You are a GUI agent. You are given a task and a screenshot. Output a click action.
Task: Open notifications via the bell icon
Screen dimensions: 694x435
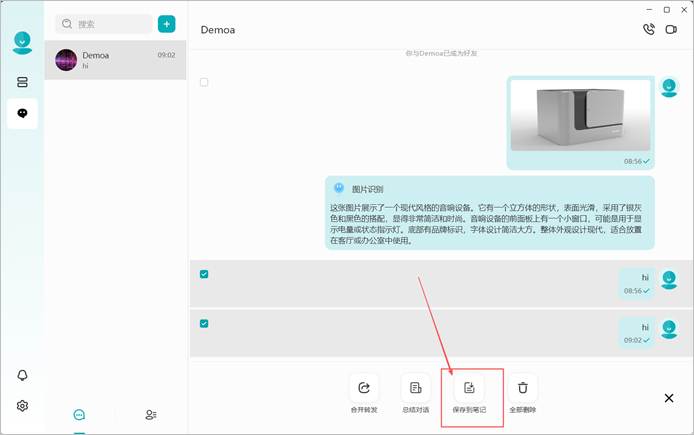pos(22,375)
